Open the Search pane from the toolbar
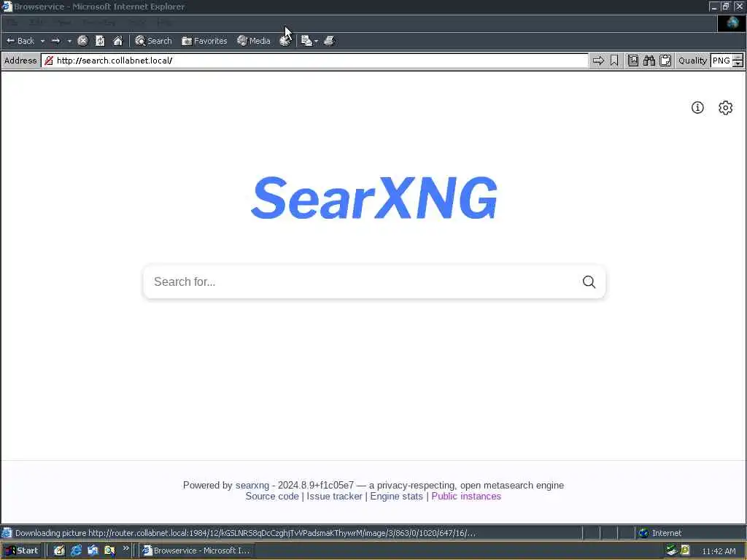747x560 pixels. (x=153, y=41)
